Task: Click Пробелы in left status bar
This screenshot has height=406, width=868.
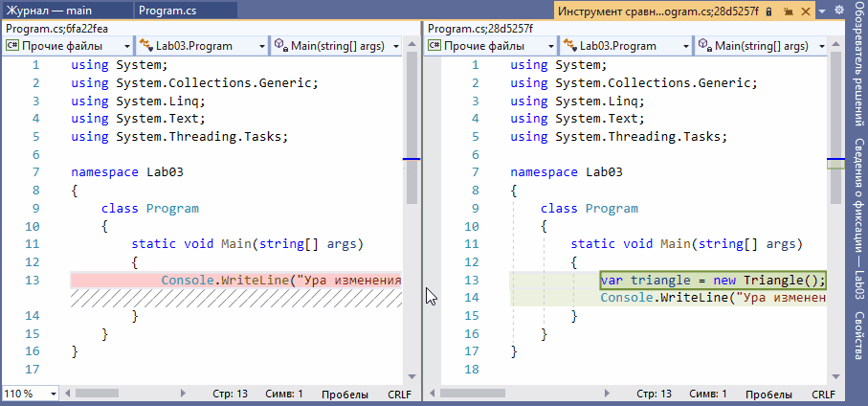Action: point(345,395)
